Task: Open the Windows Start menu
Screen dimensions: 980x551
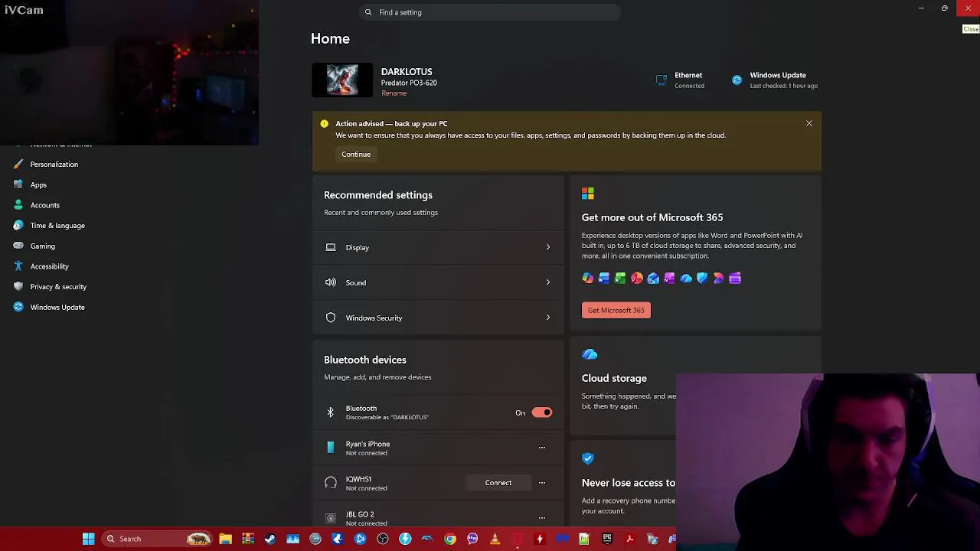Action: (89, 539)
